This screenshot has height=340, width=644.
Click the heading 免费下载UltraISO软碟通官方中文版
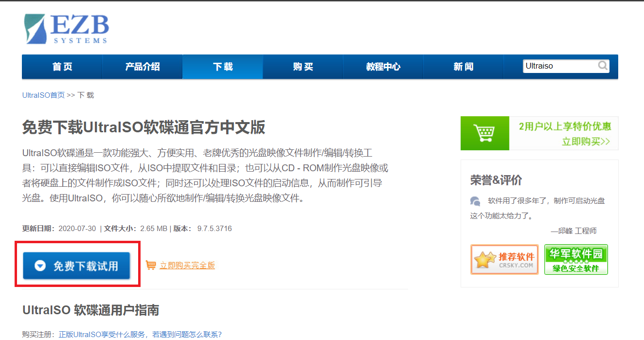click(x=144, y=127)
